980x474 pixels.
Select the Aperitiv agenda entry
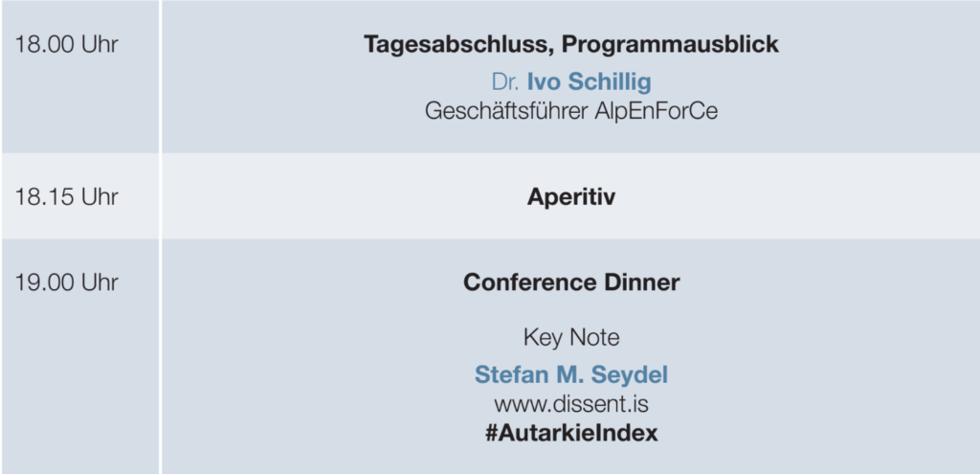(570, 197)
